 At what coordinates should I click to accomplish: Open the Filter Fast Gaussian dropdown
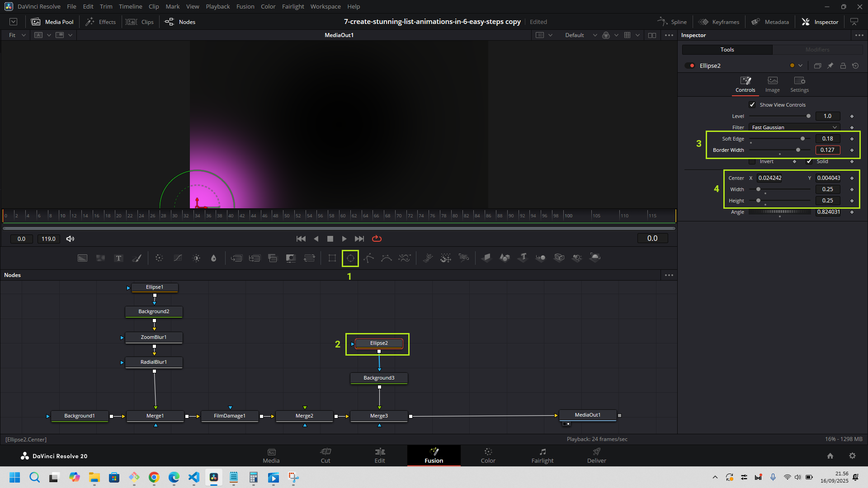click(x=794, y=127)
